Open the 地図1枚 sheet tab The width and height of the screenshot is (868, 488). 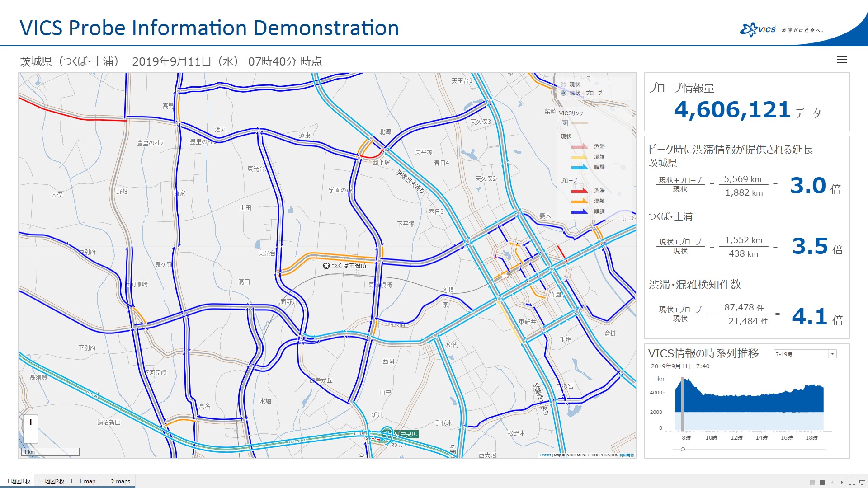[x=17, y=481]
